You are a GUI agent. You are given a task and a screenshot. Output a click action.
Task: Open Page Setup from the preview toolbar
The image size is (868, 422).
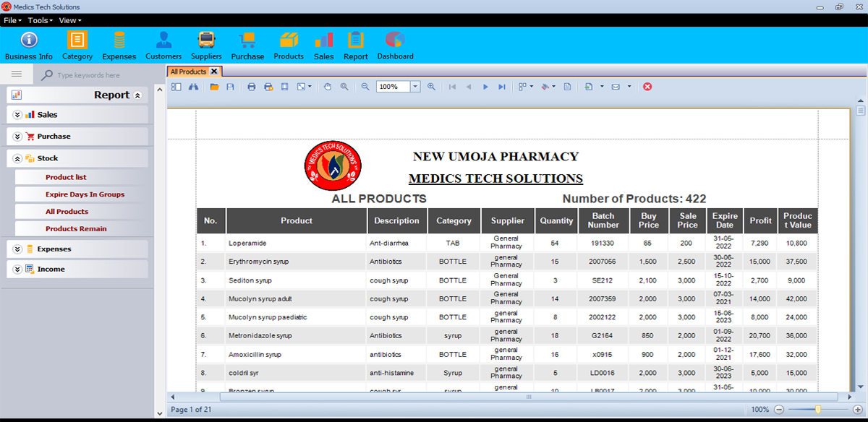(x=284, y=87)
